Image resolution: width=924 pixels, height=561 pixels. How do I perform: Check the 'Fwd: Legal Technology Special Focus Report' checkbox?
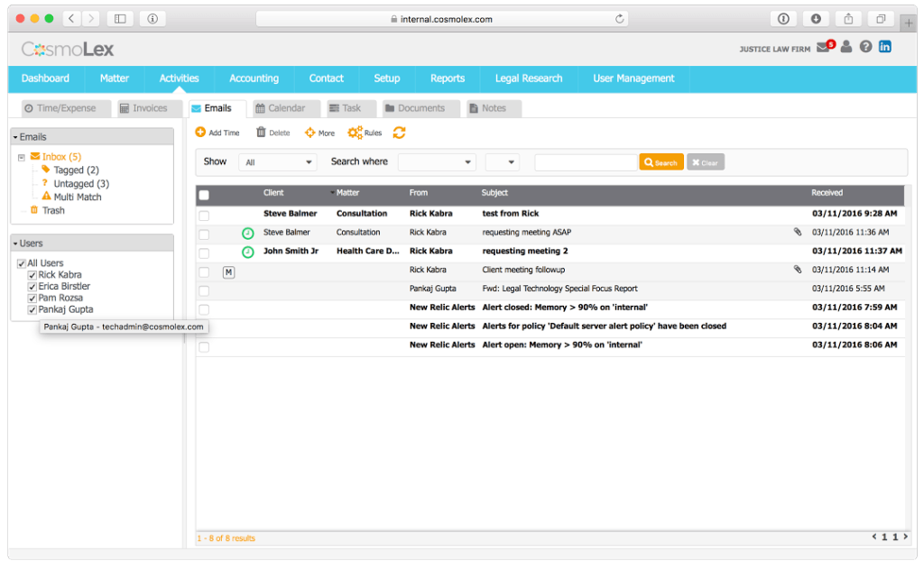point(204,290)
